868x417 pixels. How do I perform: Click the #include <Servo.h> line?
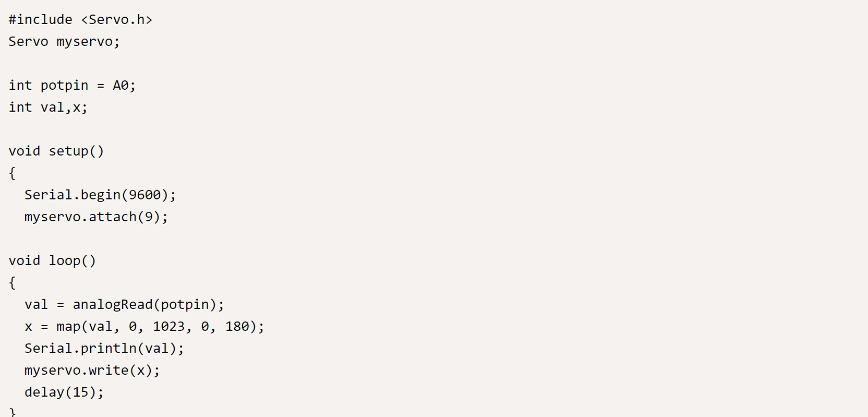pos(80,20)
